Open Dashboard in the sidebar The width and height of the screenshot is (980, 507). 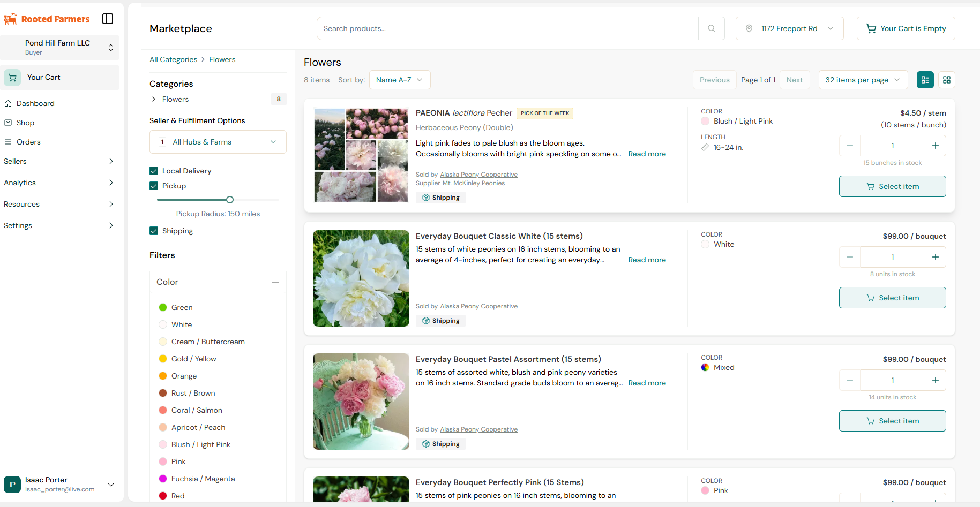click(x=35, y=103)
